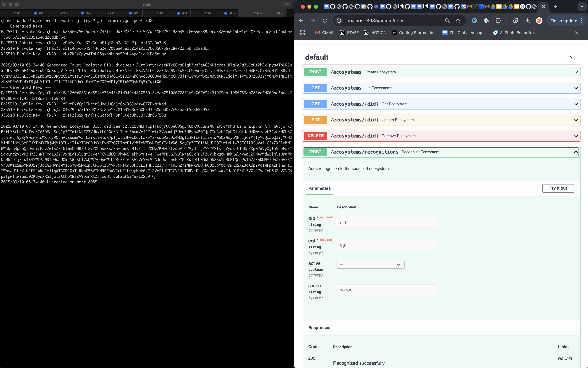Viewport: 588px width, 368px height.
Task: Open the NOTION bookmark
Action: [x=375, y=33]
